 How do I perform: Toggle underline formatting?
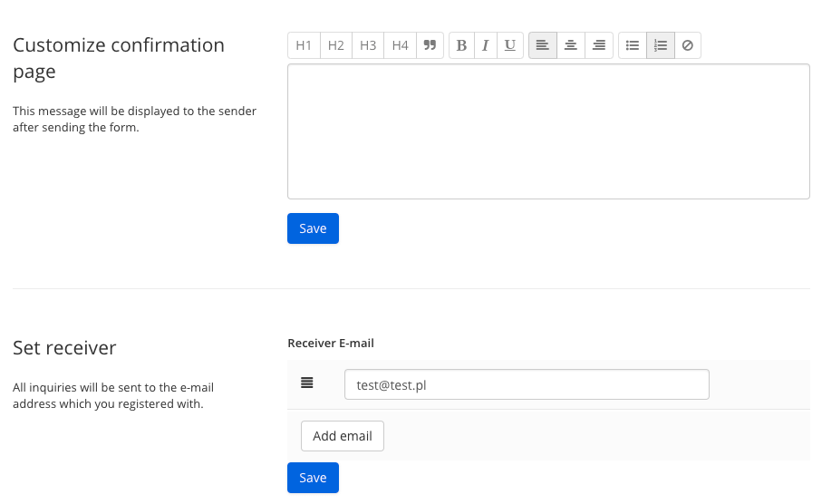(x=509, y=45)
